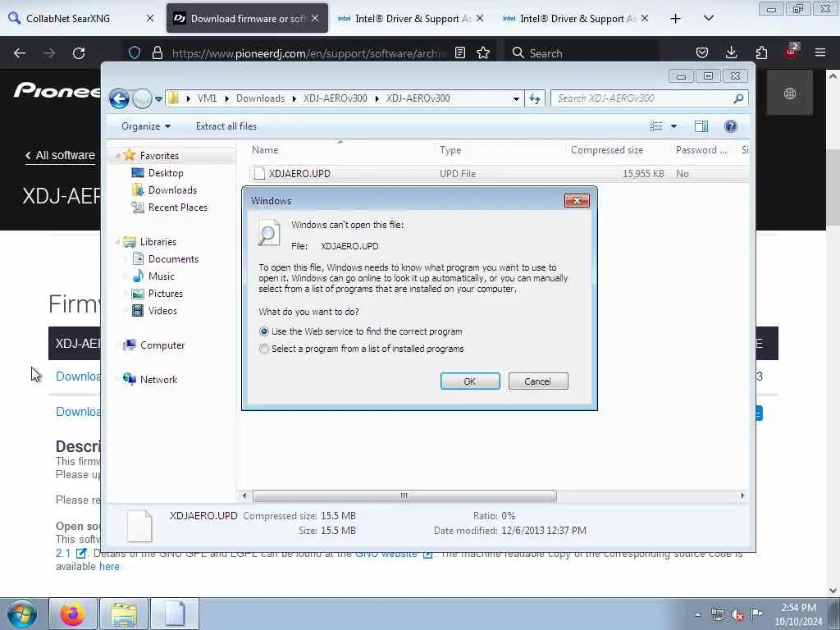Viewport: 840px width, 630px height.
Task: Open view options dropdown arrow
Action: (674, 126)
